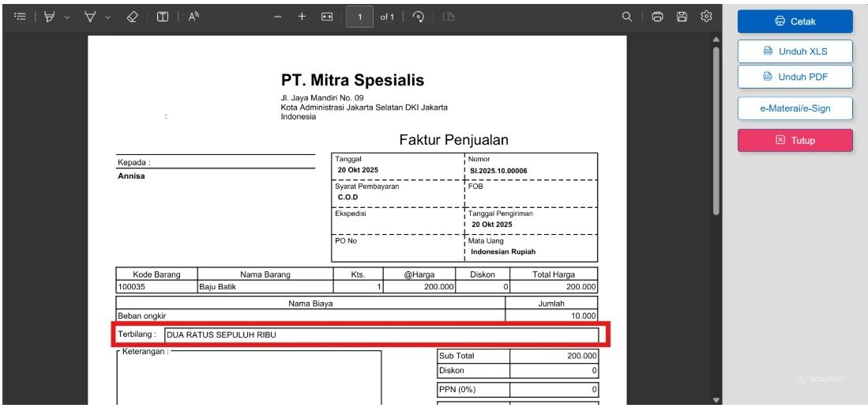Click the add text tool icon
The height and width of the screenshot is (408, 868).
[162, 17]
